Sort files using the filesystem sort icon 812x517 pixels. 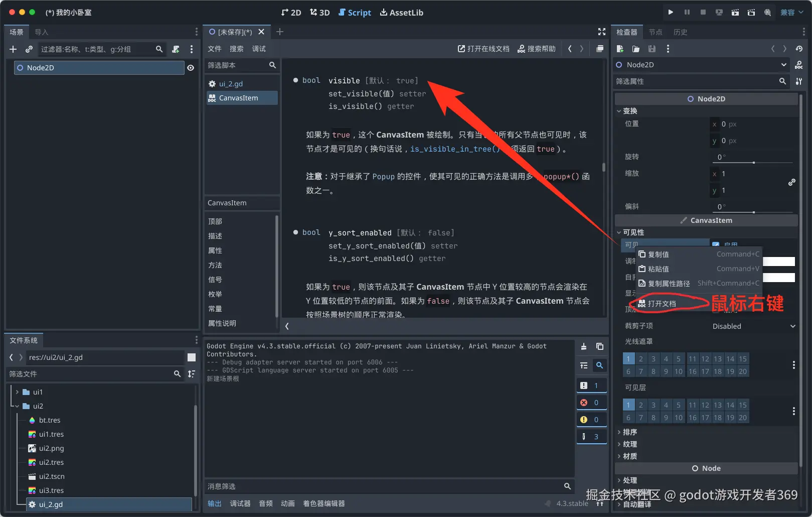click(x=192, y=374)
